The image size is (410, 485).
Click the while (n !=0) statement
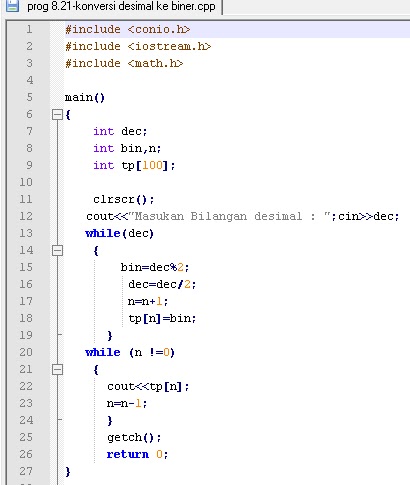[130, 352]
